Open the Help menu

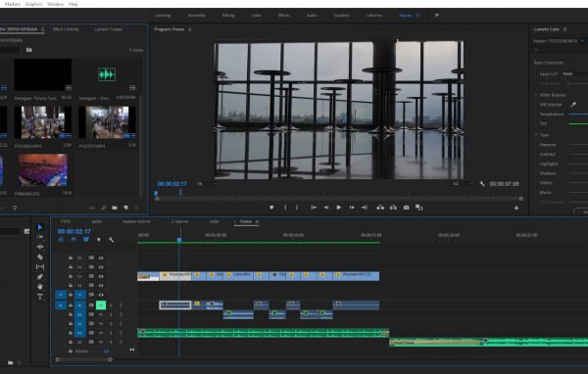(73, 4)
